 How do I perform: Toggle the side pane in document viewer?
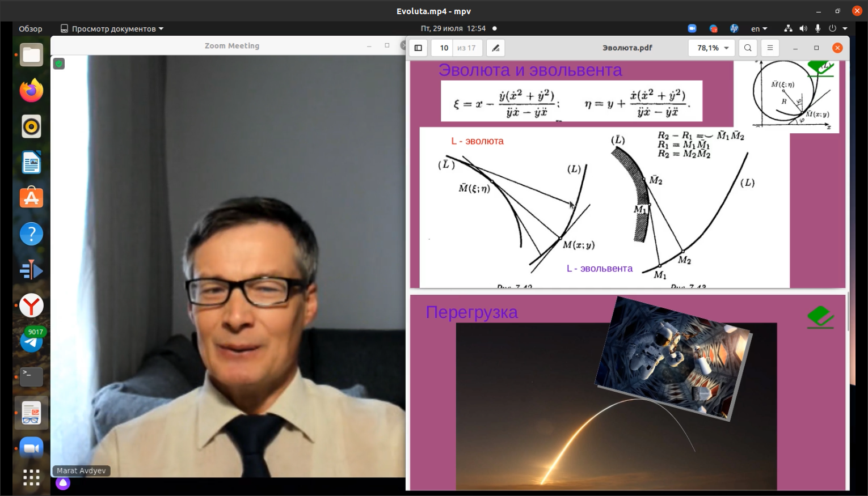pos(418,48)
